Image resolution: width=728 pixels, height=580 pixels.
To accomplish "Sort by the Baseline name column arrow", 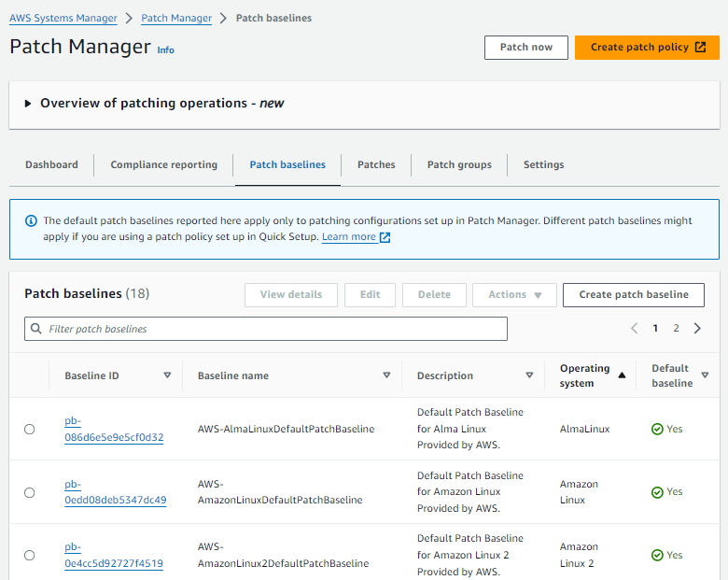I will [386, 375].
